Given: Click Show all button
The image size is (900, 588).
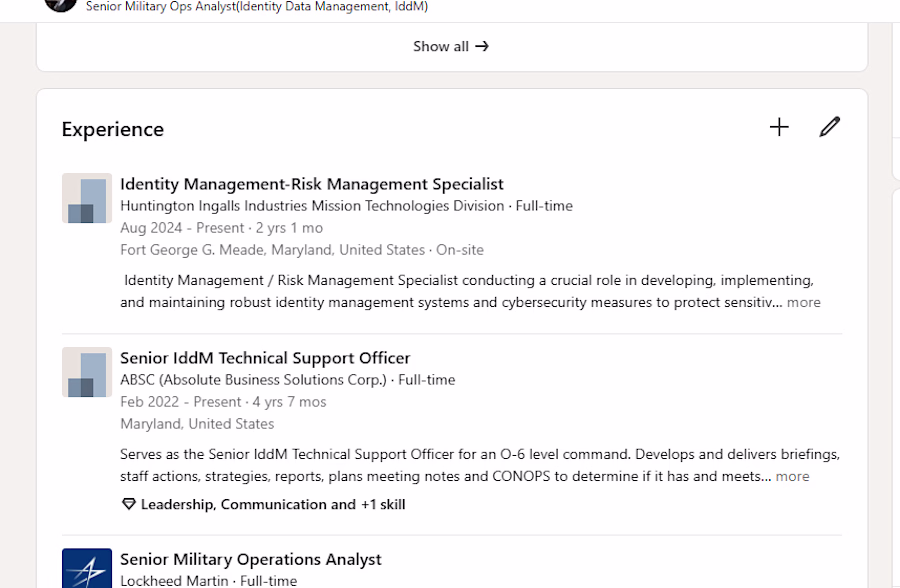Looking at the screenshot, I should [x=451, y=47].
